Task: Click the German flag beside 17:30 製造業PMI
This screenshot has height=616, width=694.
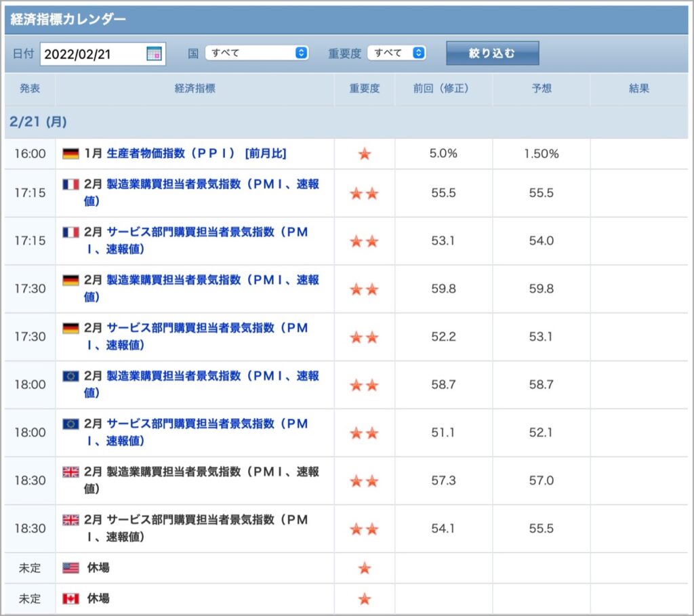Action: pyautogui.click(x=70, y=280)
